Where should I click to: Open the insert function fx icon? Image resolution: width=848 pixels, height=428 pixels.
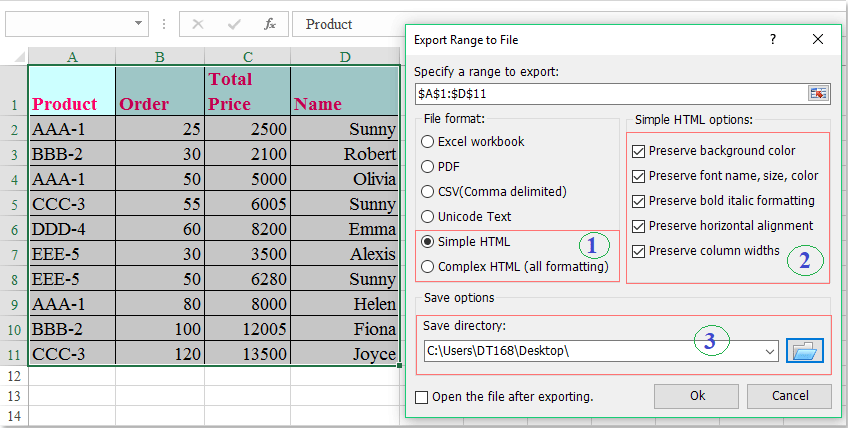coord(269,23)
